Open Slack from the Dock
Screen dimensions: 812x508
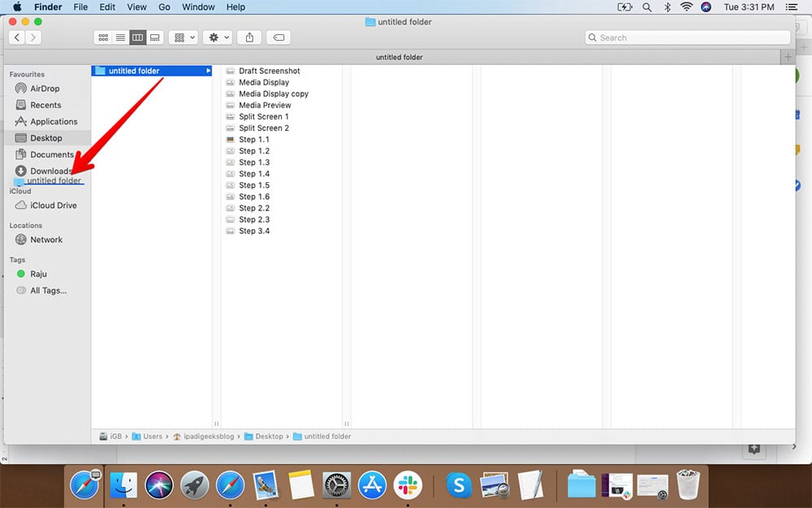click(408, 485)
